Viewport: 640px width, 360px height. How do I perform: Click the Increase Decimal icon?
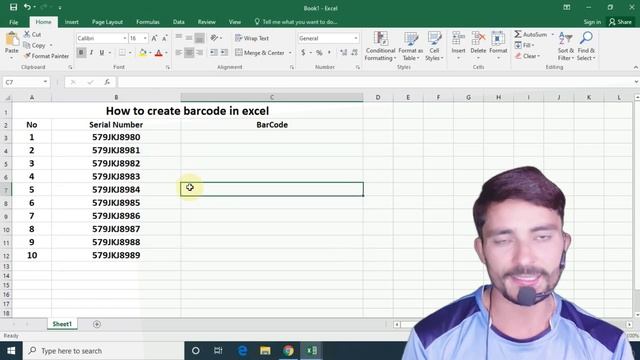pyautogui.click(x=343, y=53)
